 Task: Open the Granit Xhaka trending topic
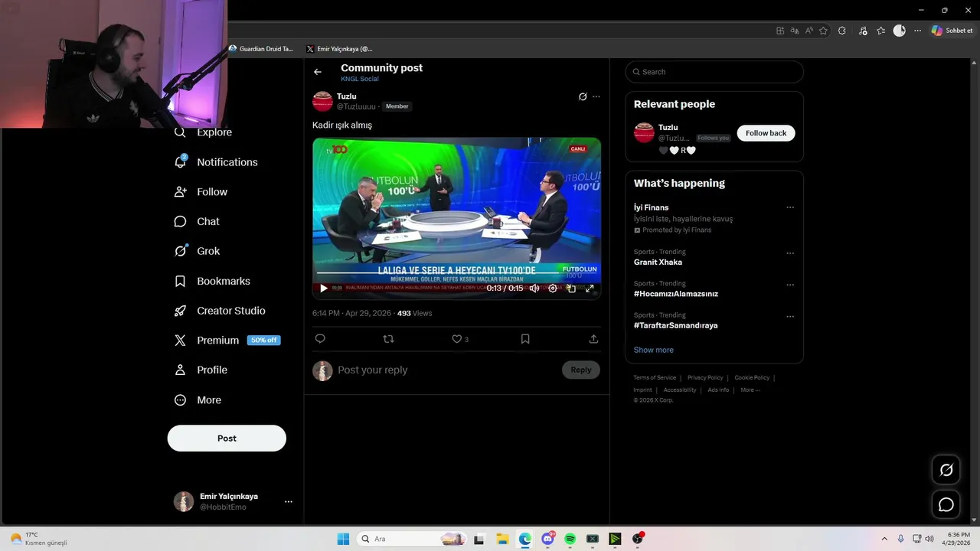pos(658,262)
